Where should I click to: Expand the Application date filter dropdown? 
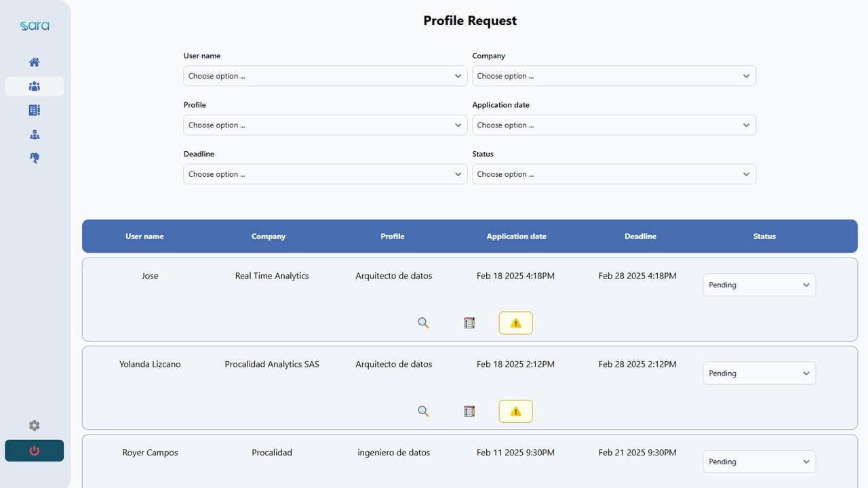614,125
